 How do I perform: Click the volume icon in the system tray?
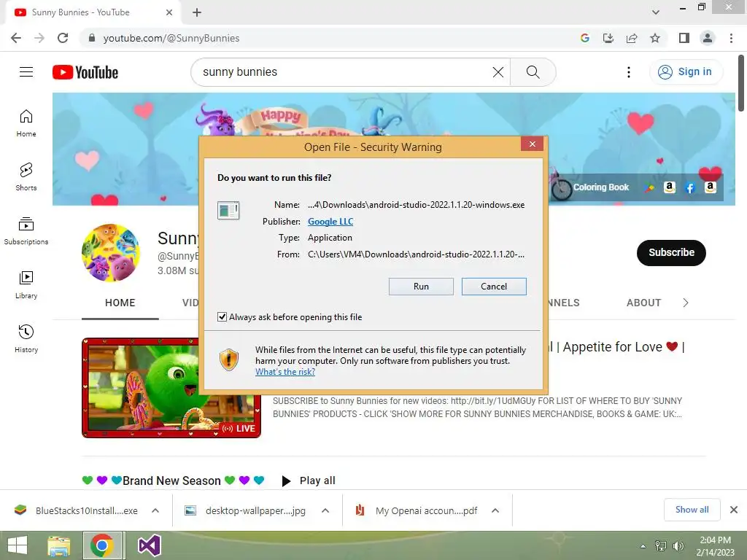[x=678, y=546]
